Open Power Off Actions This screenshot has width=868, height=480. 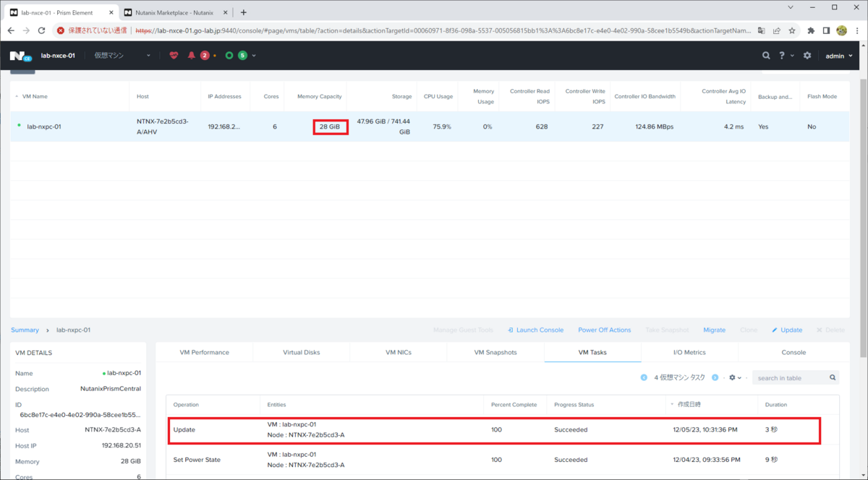pyautogui.click(x=604, y=330)
